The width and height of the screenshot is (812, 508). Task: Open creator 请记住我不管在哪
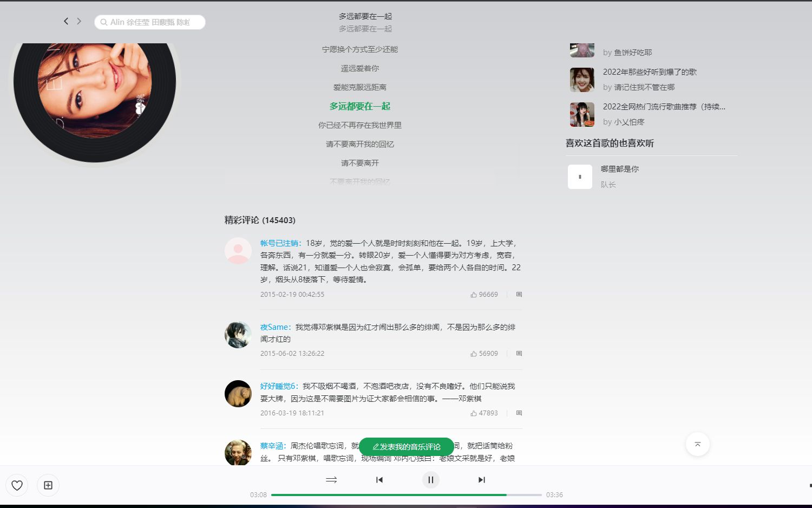(644, 87)
